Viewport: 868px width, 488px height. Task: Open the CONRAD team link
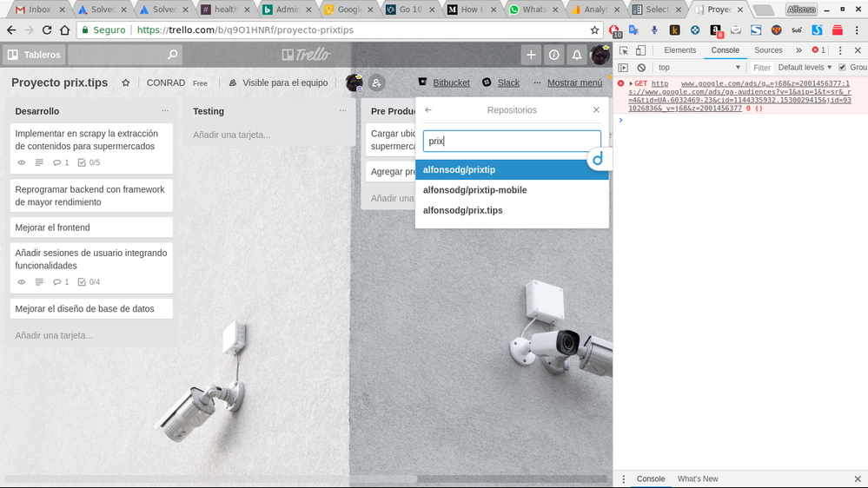pyautogui.click(x=165, y=82)
